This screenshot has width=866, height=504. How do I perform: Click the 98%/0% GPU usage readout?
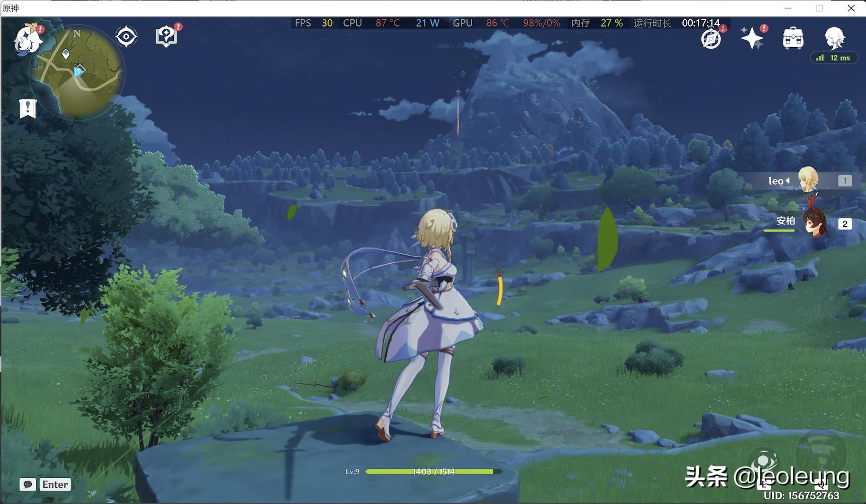(541, 23)
